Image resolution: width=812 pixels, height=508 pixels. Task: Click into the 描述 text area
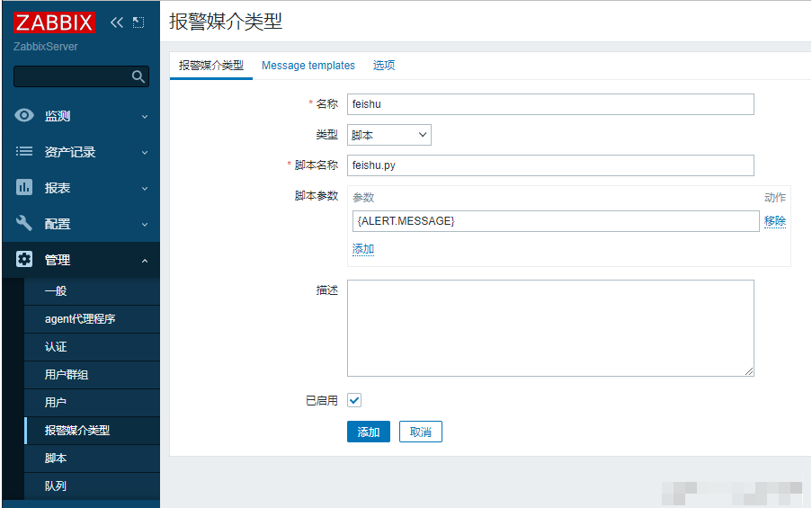[x=550, y=327]
